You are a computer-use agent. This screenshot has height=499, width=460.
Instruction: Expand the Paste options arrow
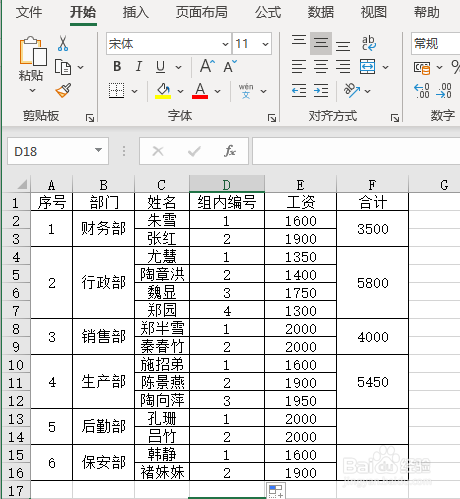[32, 90]
